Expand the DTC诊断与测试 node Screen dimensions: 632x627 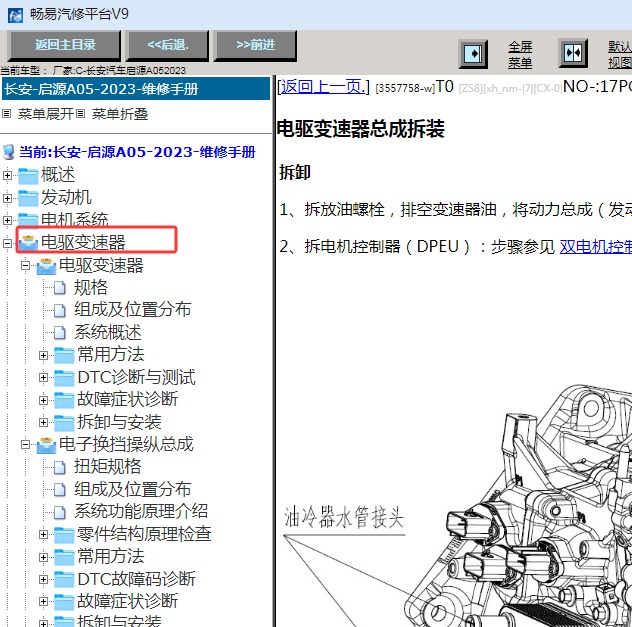click(x=44, y=378)
